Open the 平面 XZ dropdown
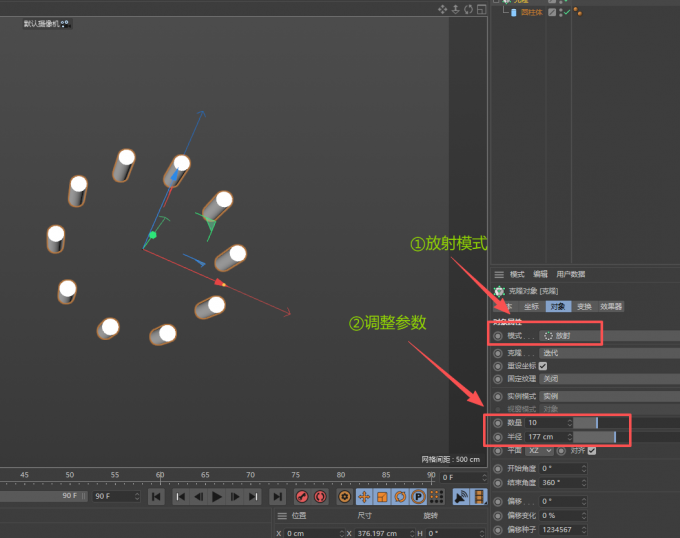680x538 pixels. 539,451
